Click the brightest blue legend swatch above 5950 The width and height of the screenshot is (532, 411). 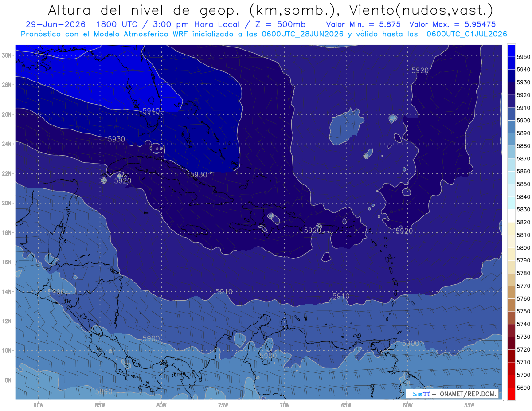(x=511, y=50)
